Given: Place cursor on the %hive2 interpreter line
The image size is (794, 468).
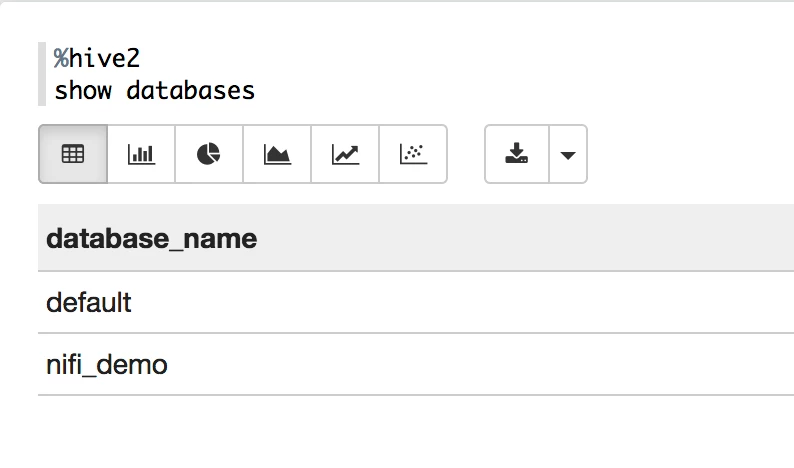Looking at the screenshot, I should click(x=97, y=58).
